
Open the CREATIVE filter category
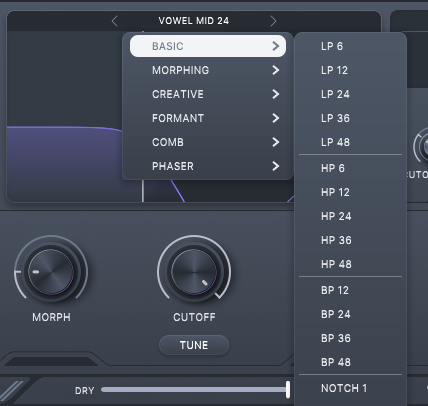[x=208, y=94]
